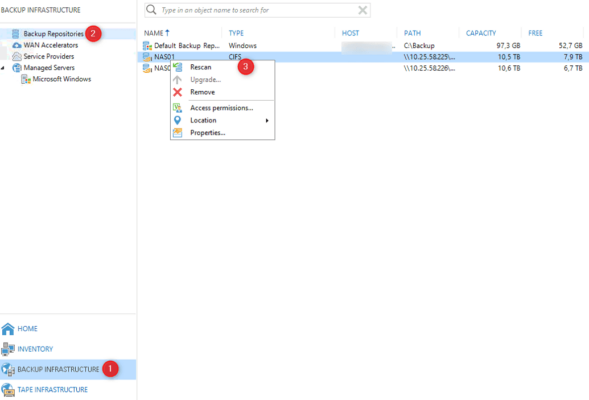Click the 6,7 TB free value
The image size is (589, 400).
point(573,68)
